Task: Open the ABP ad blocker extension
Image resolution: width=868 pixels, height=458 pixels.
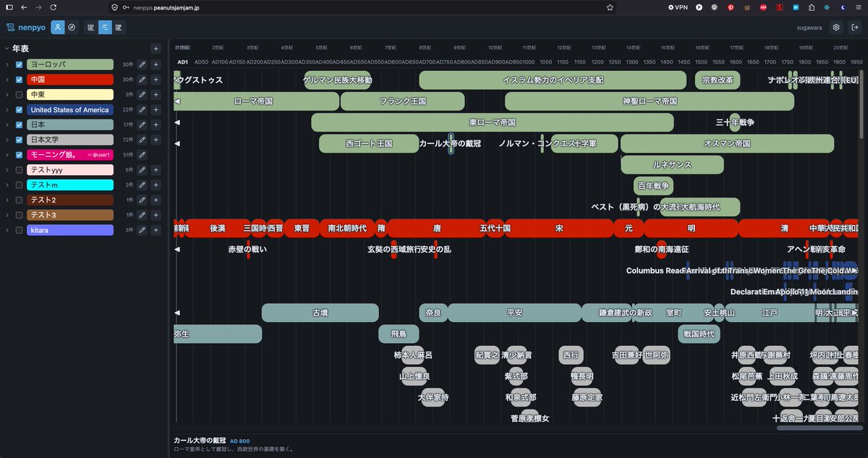Action: [763, 7]
